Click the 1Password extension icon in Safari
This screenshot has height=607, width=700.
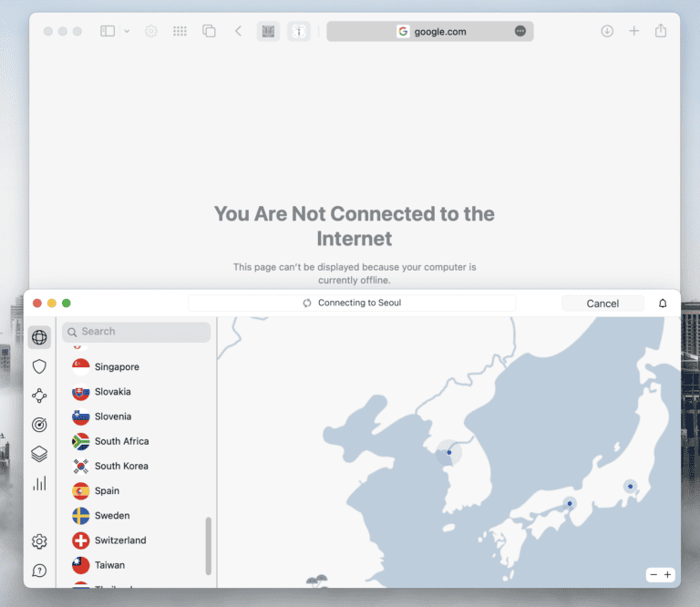(x=299, y=31)
